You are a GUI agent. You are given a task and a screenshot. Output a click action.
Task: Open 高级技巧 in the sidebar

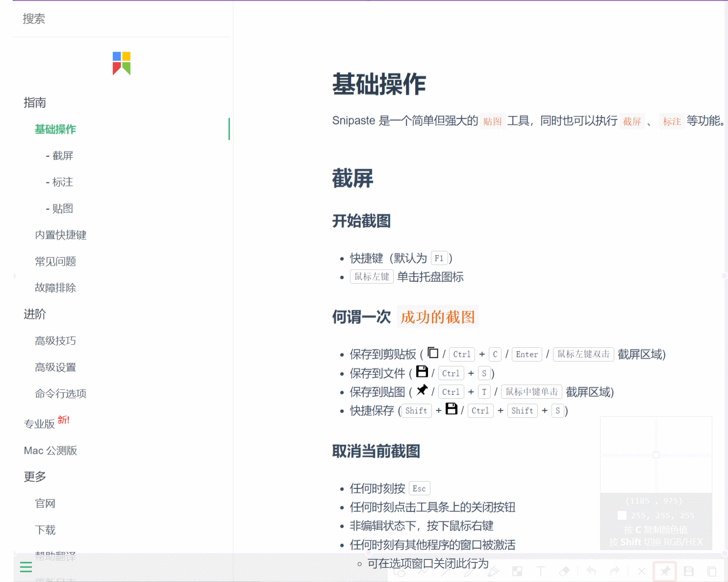pos(55,341)
